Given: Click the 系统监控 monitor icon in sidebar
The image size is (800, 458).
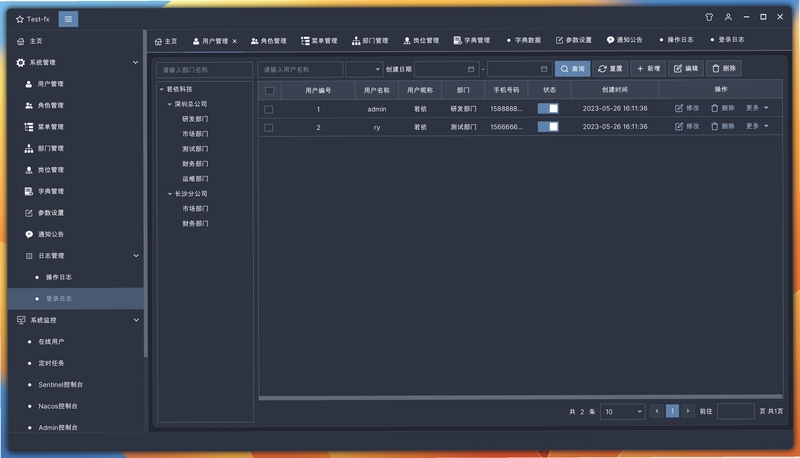Looking at the screenshot, I should tap(21, 320).
